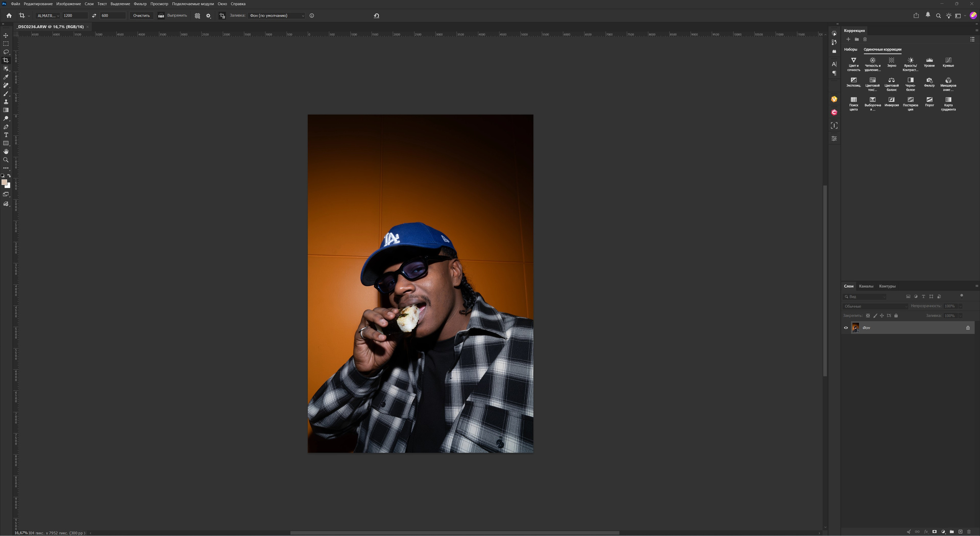Activate the Zoom tool
This screenshot has height=536, width=980.
pyautogui.click(x=6, y=160)
